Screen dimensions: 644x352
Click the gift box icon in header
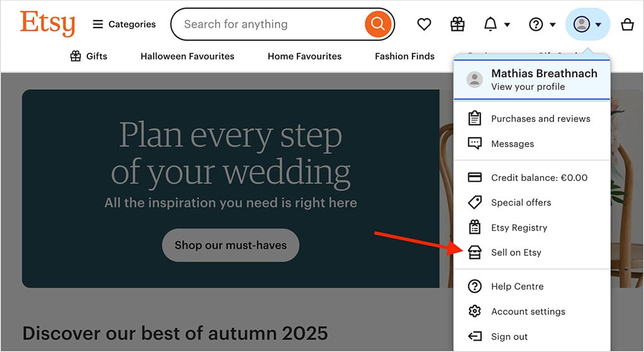click(457, 25)
